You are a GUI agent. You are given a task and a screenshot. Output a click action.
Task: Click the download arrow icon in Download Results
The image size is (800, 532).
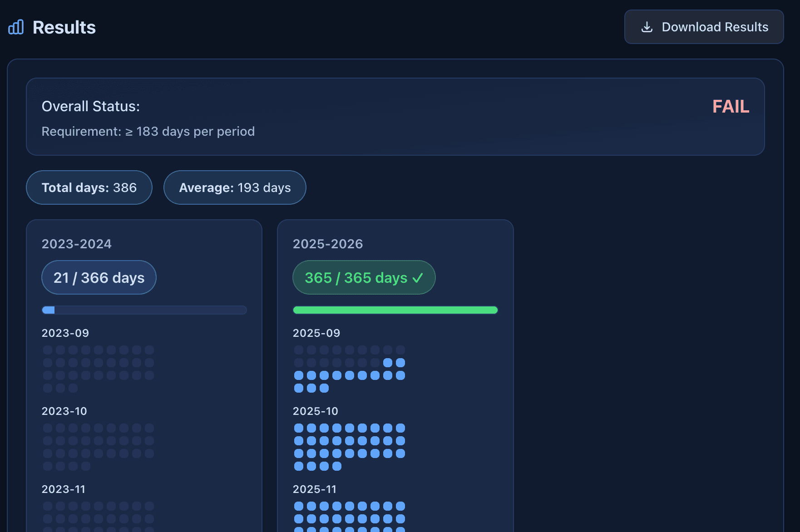click(647, 27)
